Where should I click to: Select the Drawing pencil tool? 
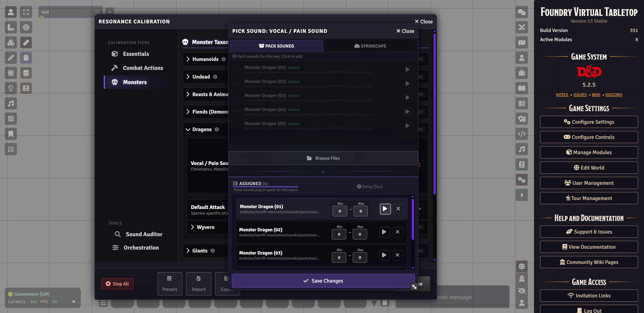(x=11, y=58)
